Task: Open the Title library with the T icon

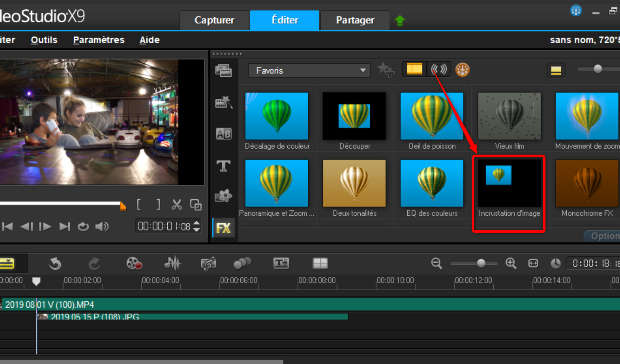Action: pos(224,166)
